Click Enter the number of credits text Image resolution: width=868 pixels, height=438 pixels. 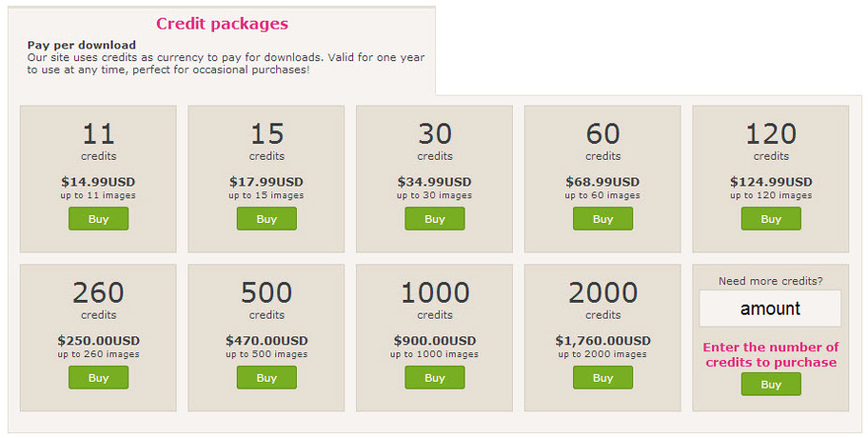pyautogui.click(x=770, y=354)
